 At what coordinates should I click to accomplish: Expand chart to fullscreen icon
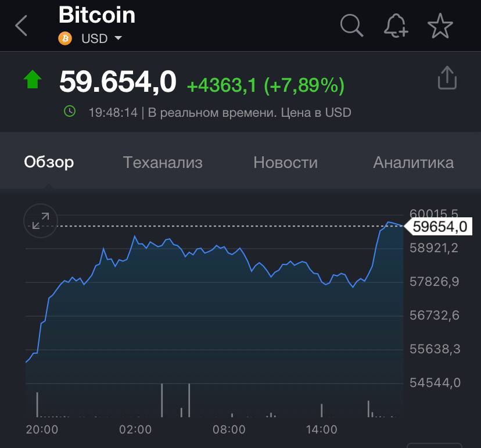pyautogui.click(x=41, y=221)
